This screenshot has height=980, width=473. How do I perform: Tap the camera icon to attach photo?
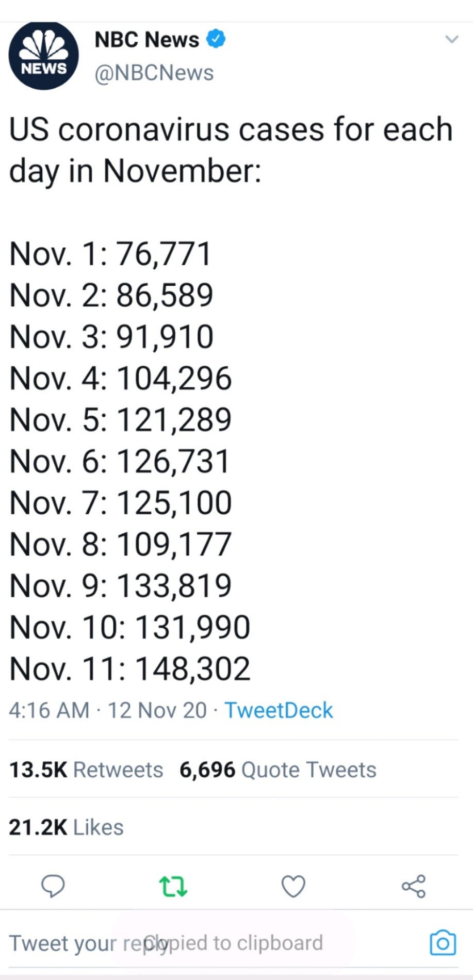tap(443, 943)
